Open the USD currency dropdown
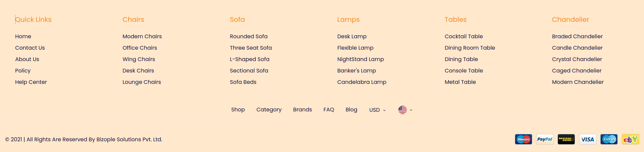The image size is (644, 152). [377, 110]
